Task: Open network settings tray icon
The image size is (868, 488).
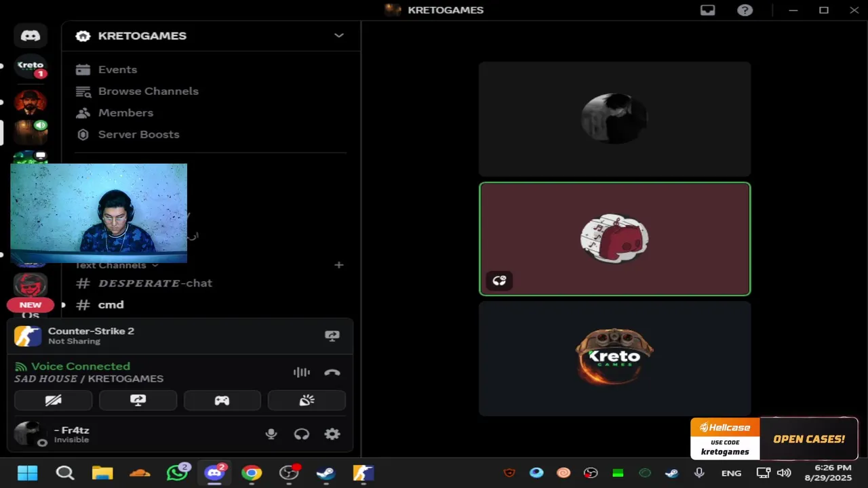Action: pos(764,473)
